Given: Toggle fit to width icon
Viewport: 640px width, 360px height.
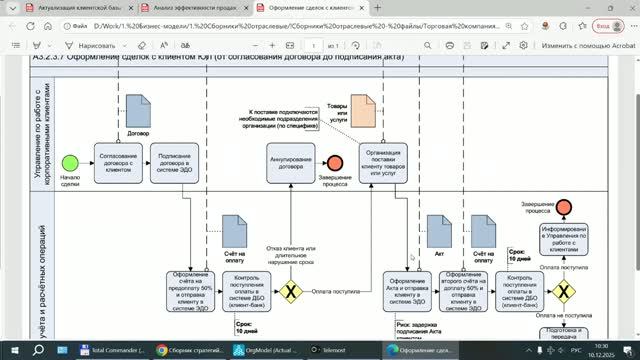Looking at the screenshot, I should pos(290,45).
